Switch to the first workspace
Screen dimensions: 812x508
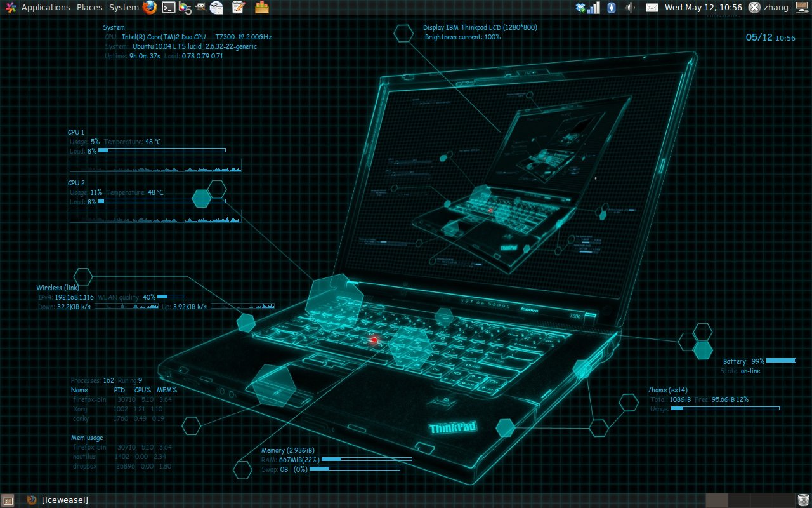coord(716,500)
